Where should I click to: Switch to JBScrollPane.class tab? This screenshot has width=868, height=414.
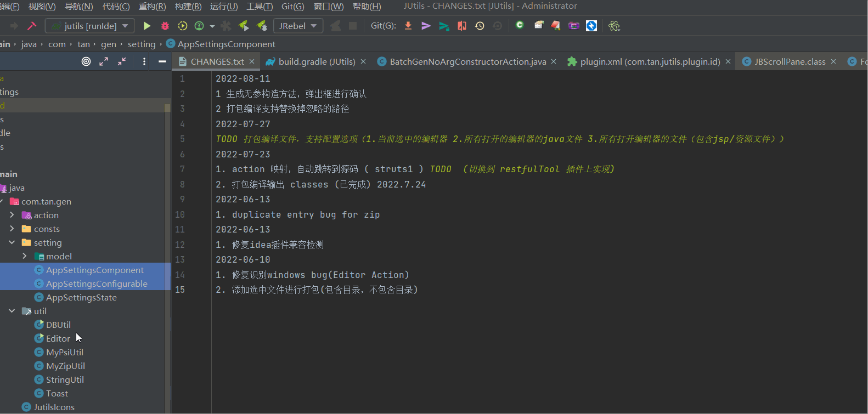pos(790,61)
